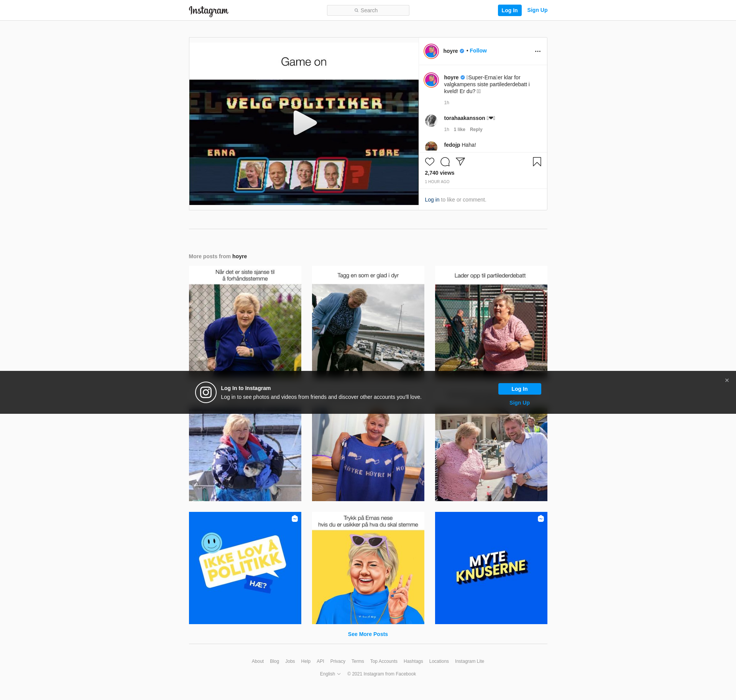Open the 'Trykk på Ernas nese' post
This screenshot has height=700, width=736.
[x=368, y=568]
